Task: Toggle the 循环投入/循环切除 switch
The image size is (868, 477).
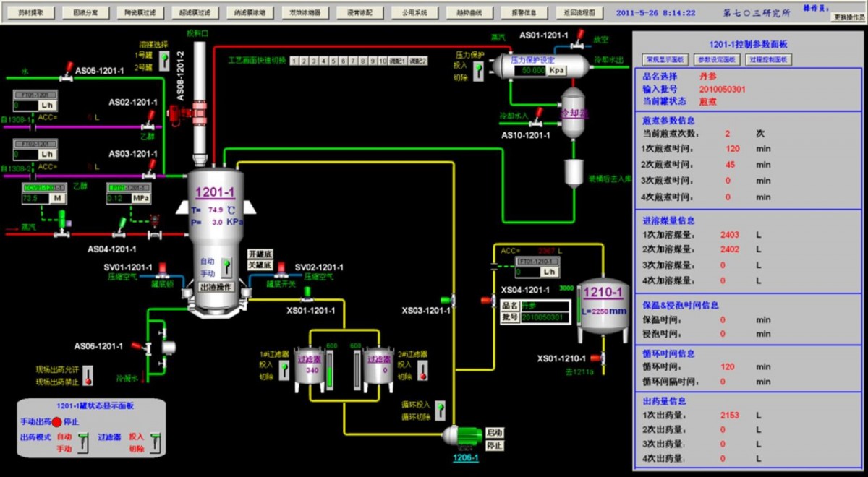Action: [x=439, y=410]
